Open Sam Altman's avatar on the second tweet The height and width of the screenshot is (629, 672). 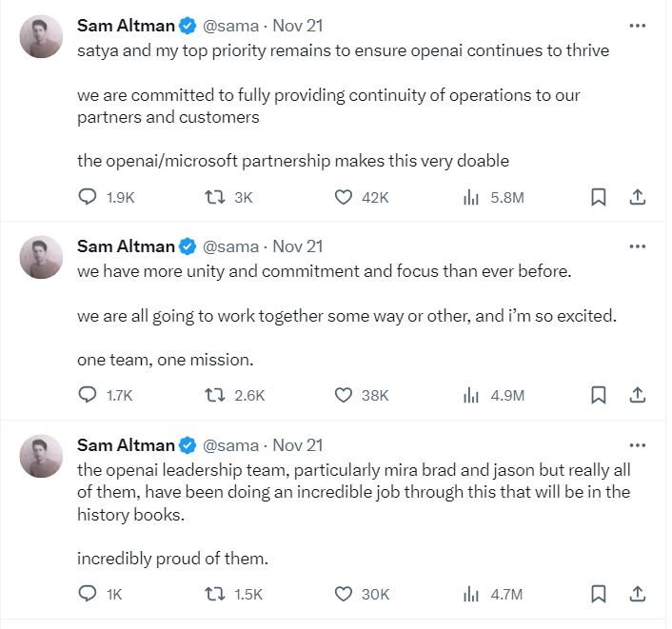pyautogui.click(x=41, y=257)
